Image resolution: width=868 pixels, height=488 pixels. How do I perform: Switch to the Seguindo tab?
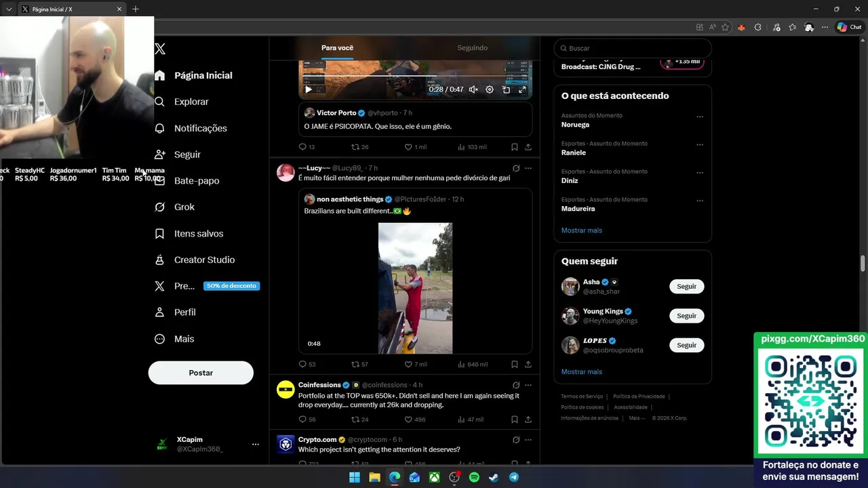[472, 48]
